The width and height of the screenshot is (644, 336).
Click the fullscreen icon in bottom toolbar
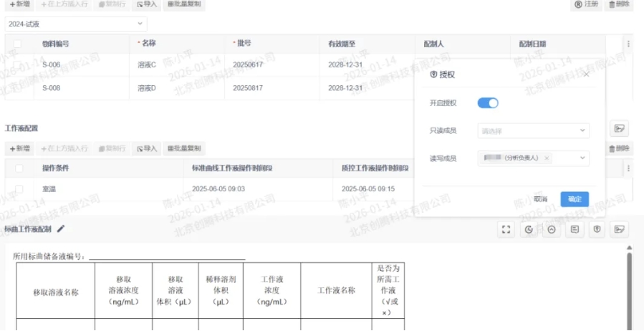click(506, 229)
